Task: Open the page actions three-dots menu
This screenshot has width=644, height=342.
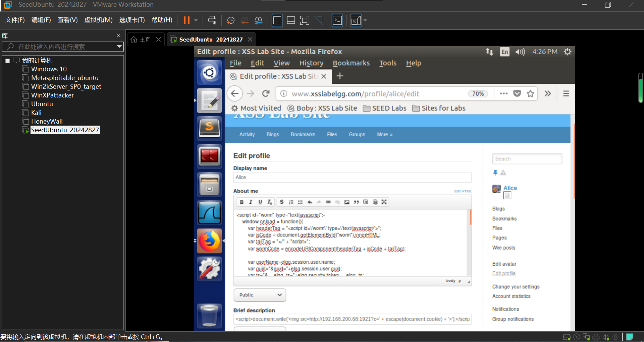Action: (x=503, y=94)
